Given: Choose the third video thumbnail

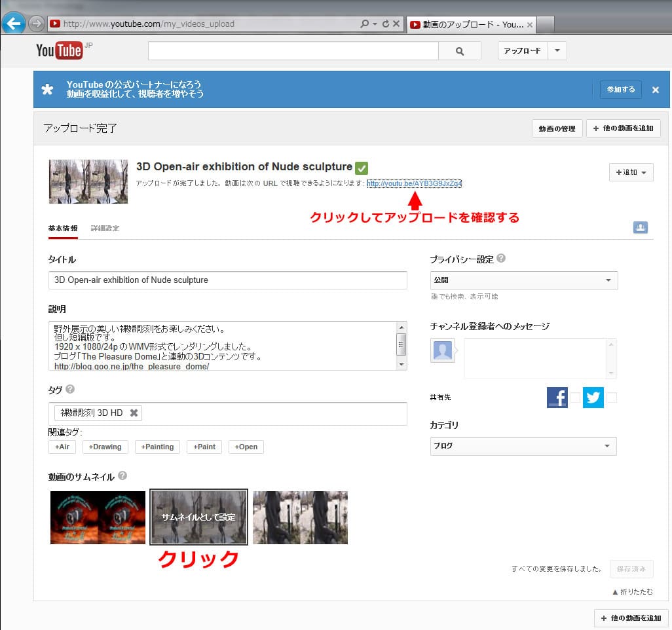Looking at the screenshot, I should click(300, 517).
